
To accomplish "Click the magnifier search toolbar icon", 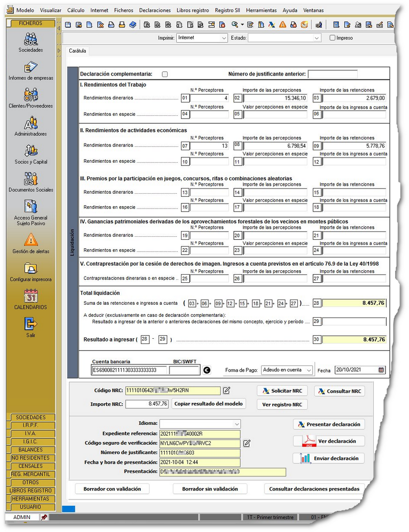I will pyautogui.click(x=234, y=24).
